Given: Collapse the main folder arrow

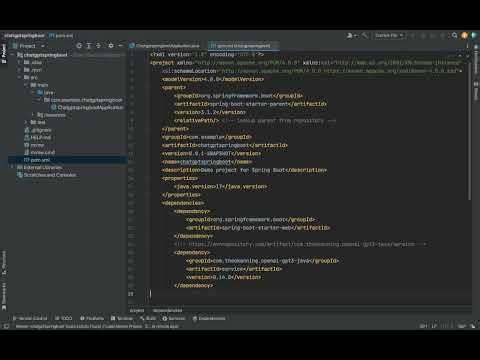Looking at the screenshot, I should tap(26, 85).
